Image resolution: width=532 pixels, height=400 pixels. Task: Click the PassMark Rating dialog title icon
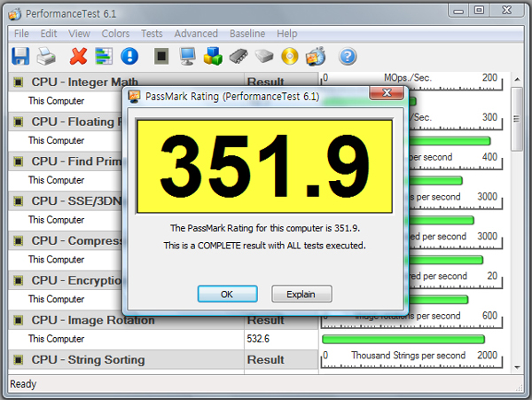(x=135, y=97)
